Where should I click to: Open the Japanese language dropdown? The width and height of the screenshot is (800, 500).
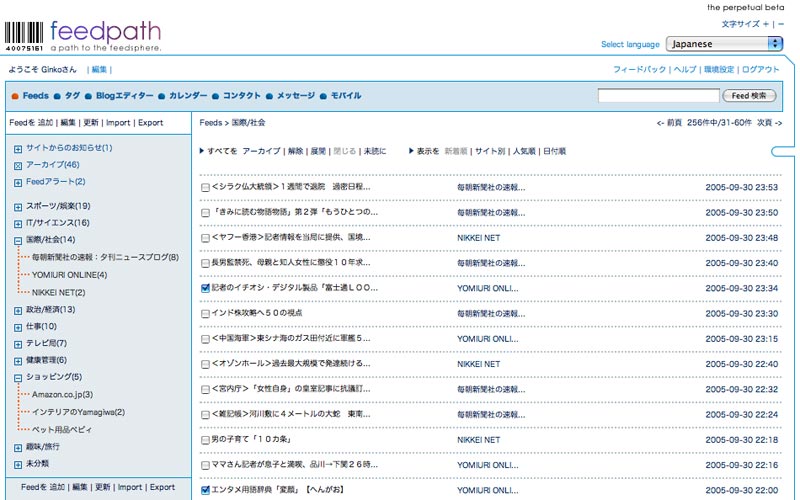coord(724,44)
